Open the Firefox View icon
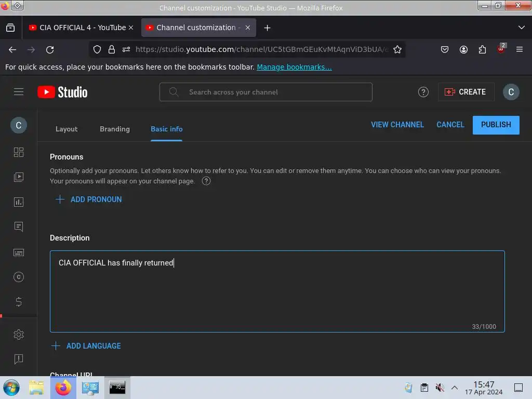The image size is (532, 399). point(10,28)
